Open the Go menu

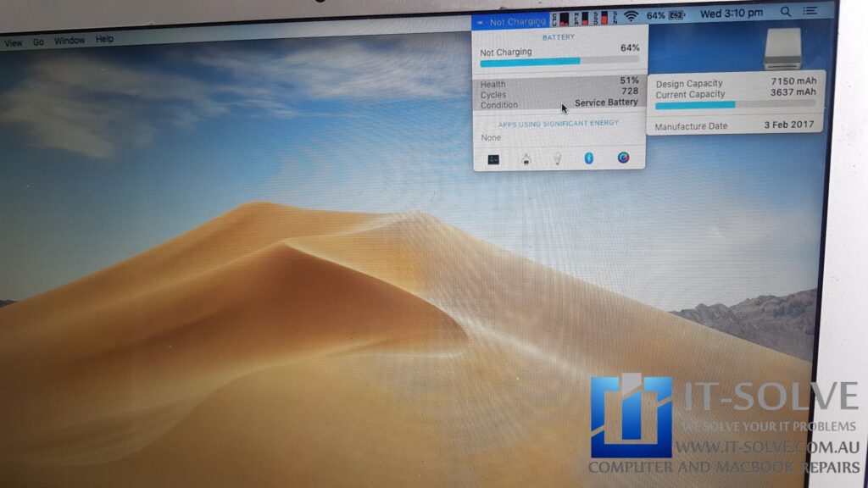(38, 42)
